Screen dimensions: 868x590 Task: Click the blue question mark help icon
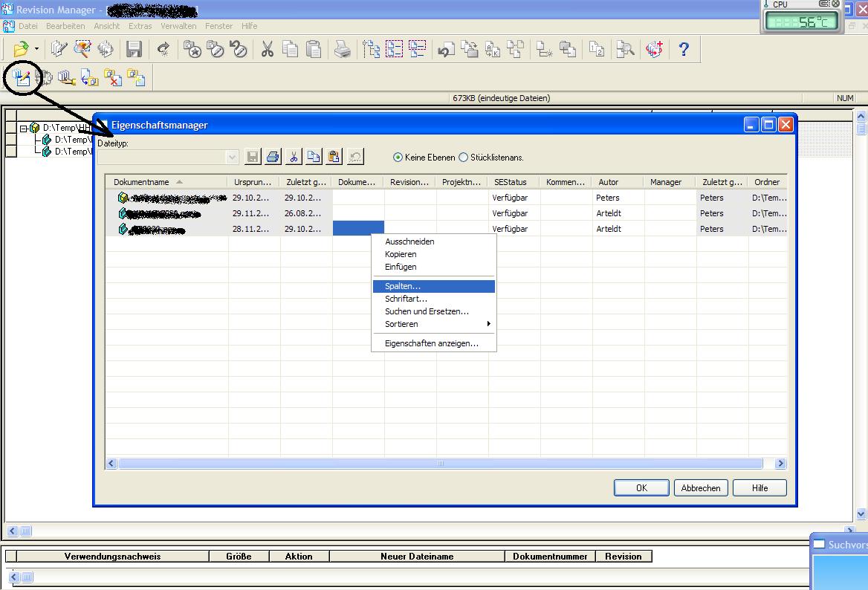(x=684, y=49)
